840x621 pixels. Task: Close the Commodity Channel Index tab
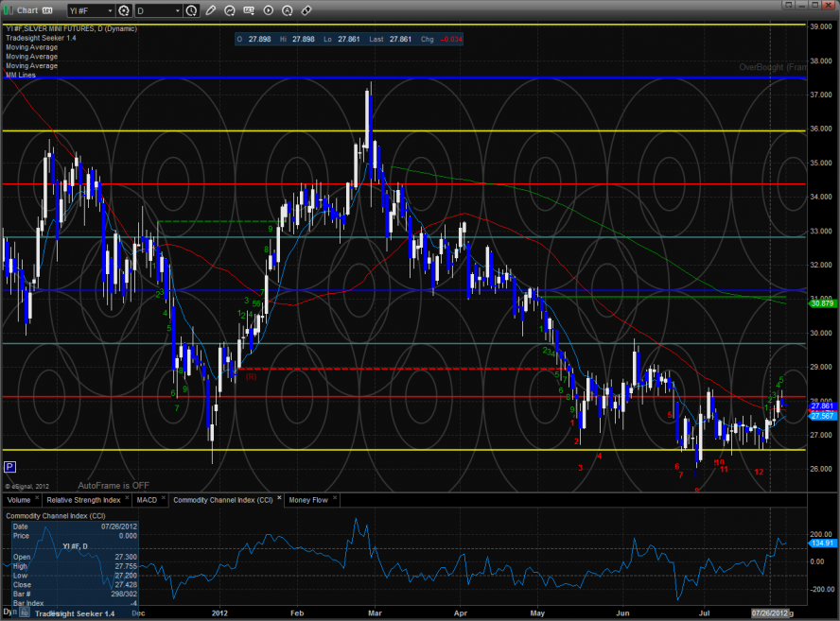click(279, 499)
